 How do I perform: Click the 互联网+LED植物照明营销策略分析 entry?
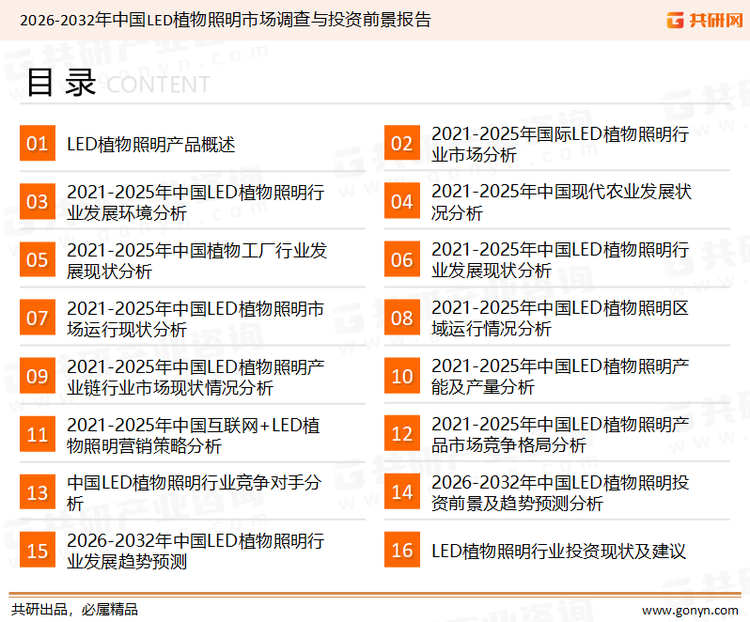[193, 435]
